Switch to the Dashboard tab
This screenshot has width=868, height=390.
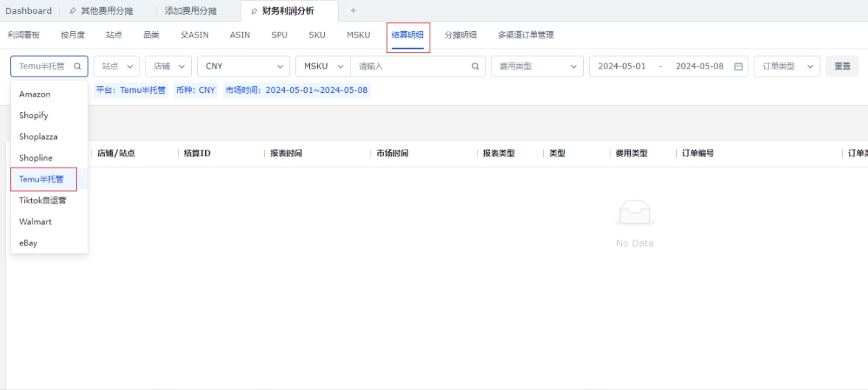[28, 10]
